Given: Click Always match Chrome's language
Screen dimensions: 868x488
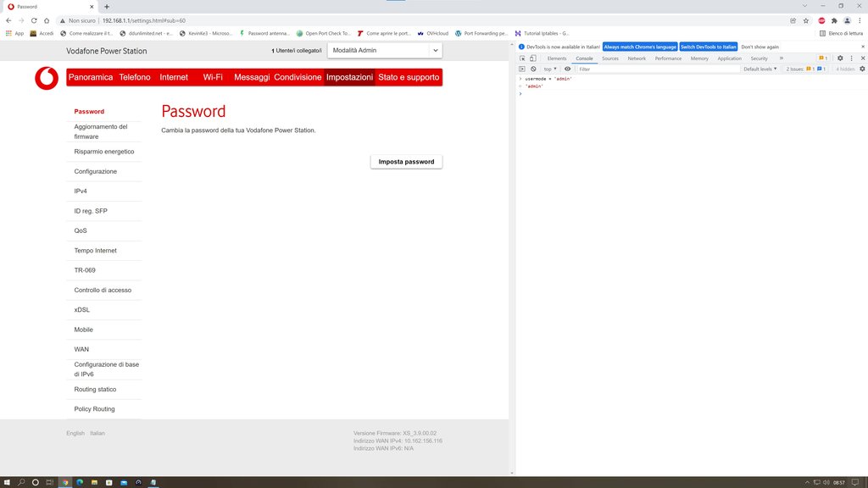Looking at the screenshot, I should point(640,47).
